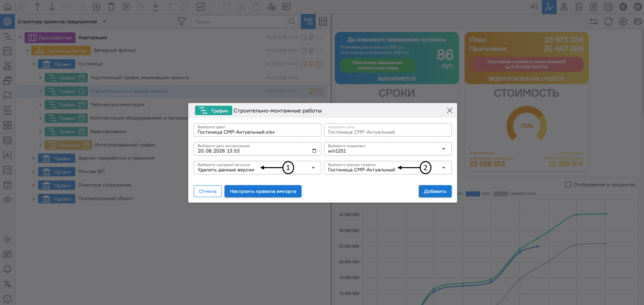The image size is (644, 305).
Task: Open the text formatting icon at top right
Action: point(534,7)
